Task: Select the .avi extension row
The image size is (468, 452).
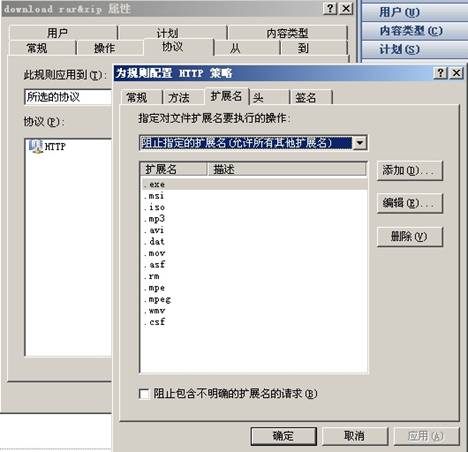Action: pos(255,230)
